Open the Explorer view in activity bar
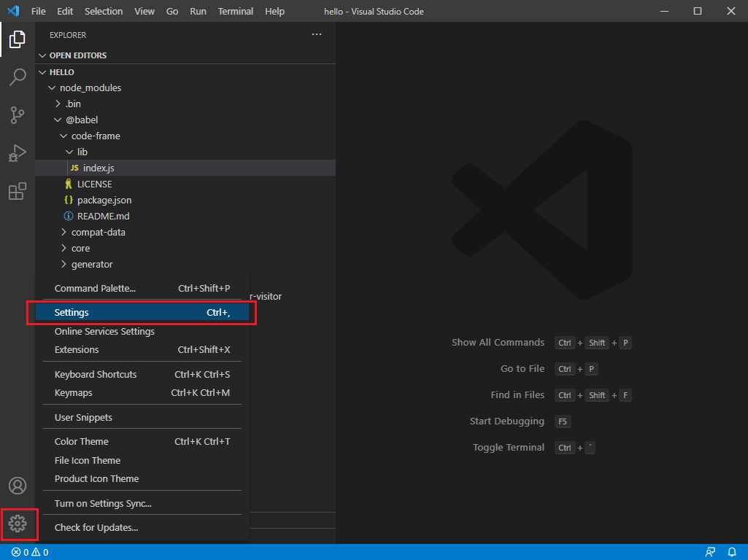 (x=18, y=39)
